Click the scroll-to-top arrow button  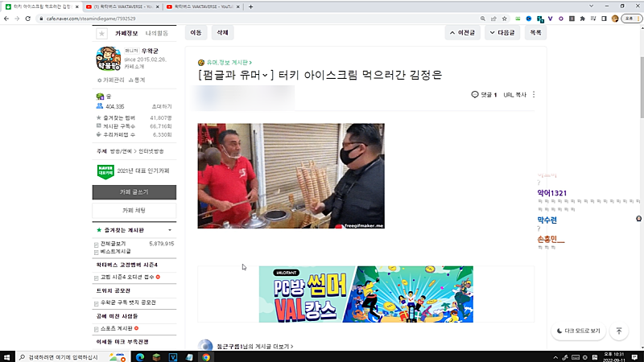619,331
